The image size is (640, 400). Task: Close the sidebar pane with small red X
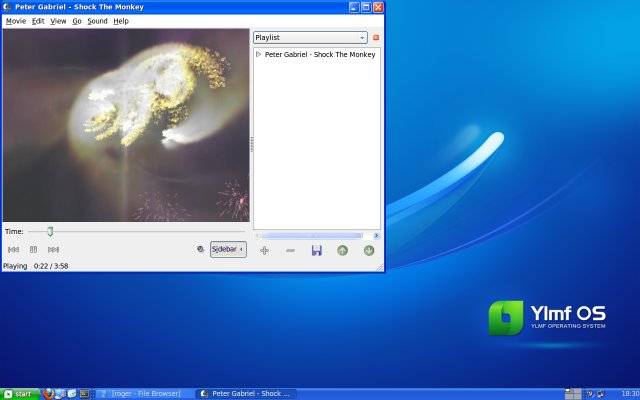click(x=376, y=37)
